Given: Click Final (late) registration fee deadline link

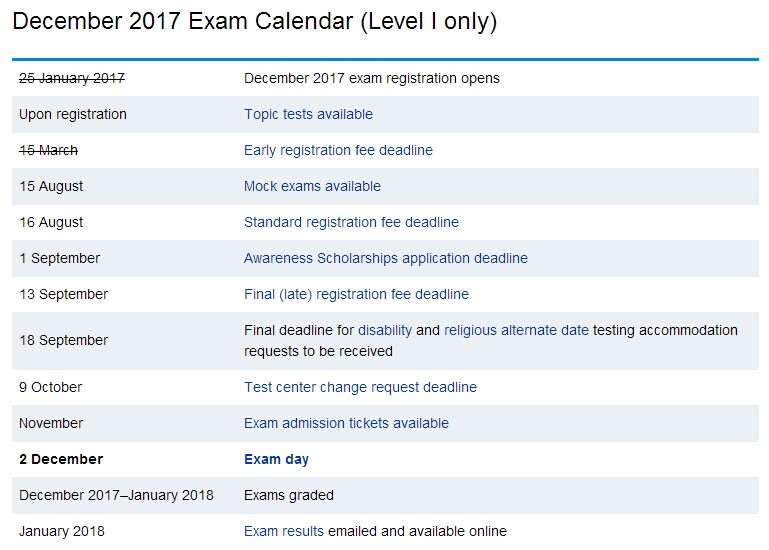Looking at the screenshot, I should (356, 294).
